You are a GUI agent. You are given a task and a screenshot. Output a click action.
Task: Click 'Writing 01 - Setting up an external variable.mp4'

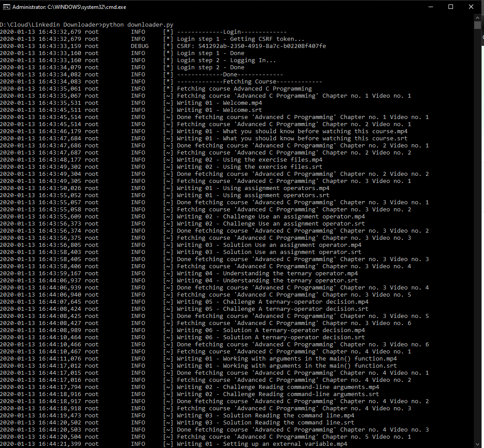point(262,444)
